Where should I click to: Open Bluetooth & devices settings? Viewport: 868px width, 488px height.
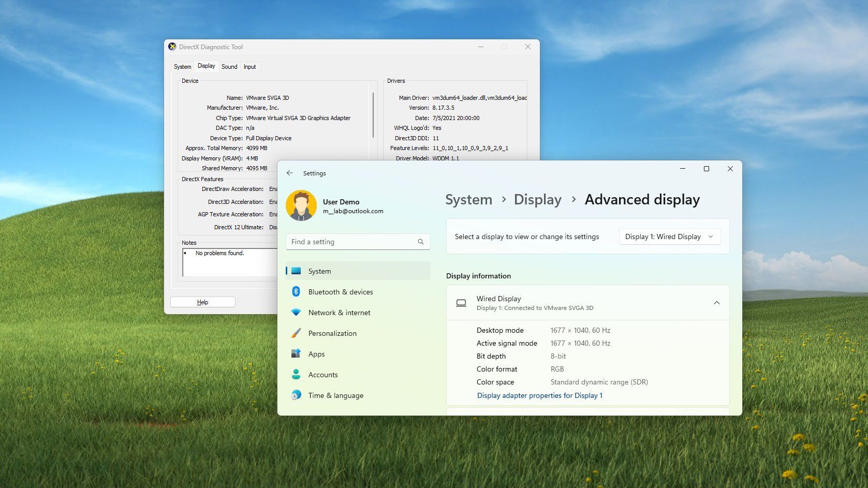pos(358,292)
